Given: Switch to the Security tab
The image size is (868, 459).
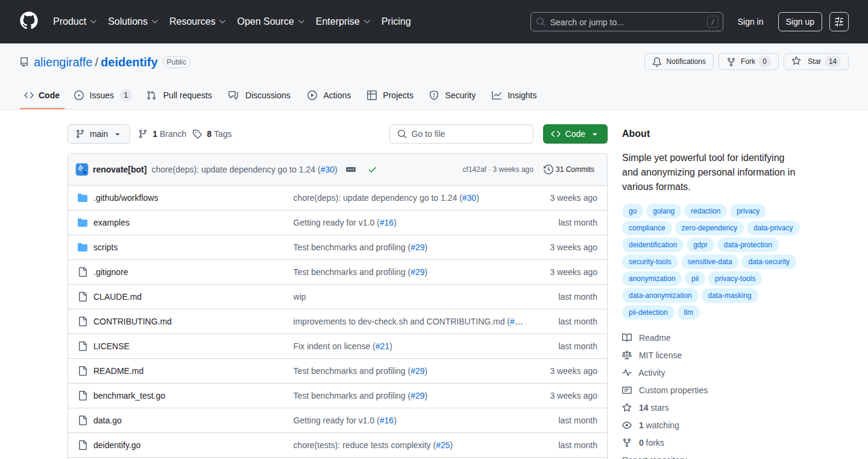Looking at the screenshot, I should click(453, 95).
